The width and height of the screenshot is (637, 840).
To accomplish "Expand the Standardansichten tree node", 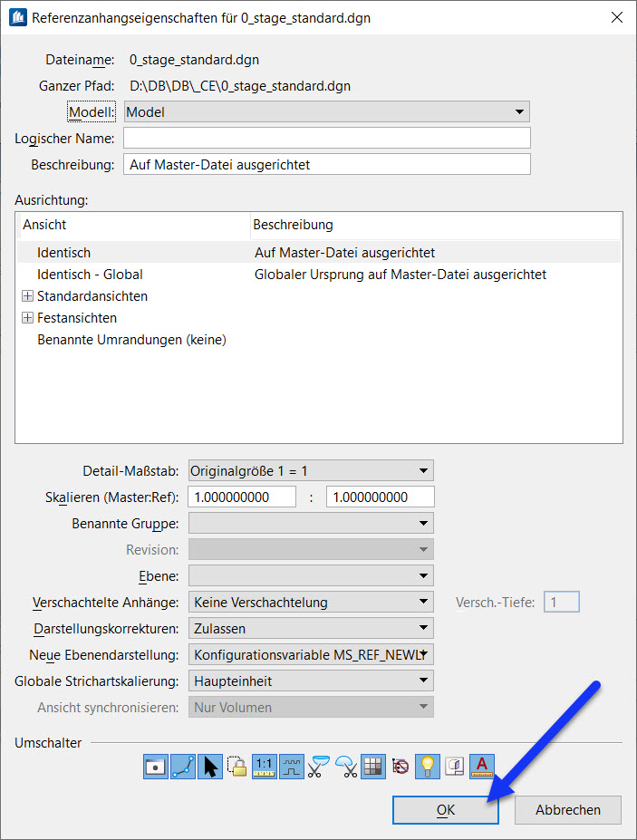I will click(x=27, y=295).
